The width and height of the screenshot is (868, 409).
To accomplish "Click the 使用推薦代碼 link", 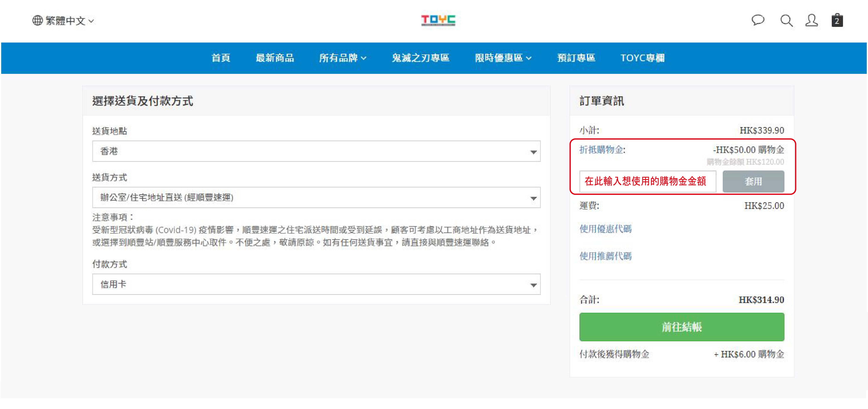I will coord(605,256).
